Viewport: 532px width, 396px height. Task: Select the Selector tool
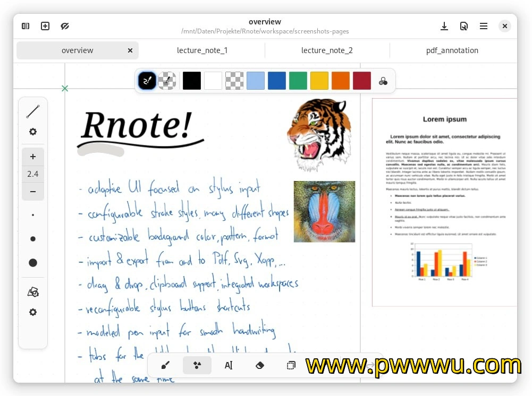coord(291,365)
